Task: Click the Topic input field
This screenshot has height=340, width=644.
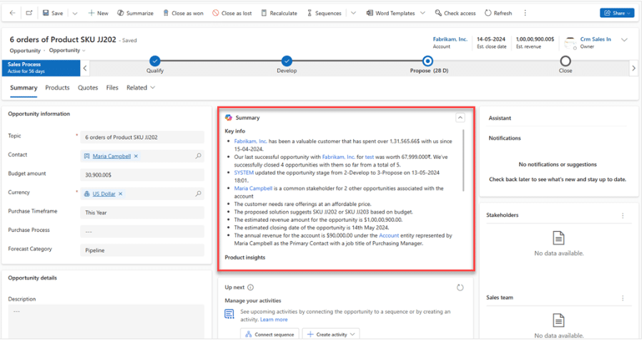Action: [x=142, y=137]
